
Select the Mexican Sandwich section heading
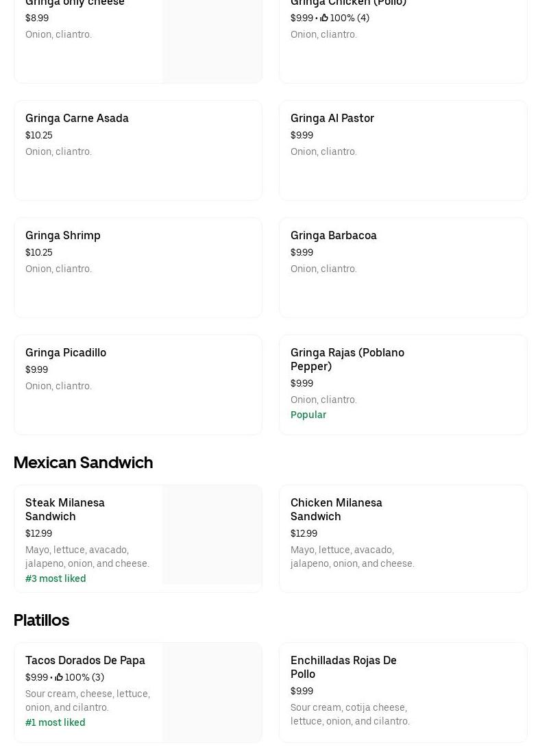[83, 463]
